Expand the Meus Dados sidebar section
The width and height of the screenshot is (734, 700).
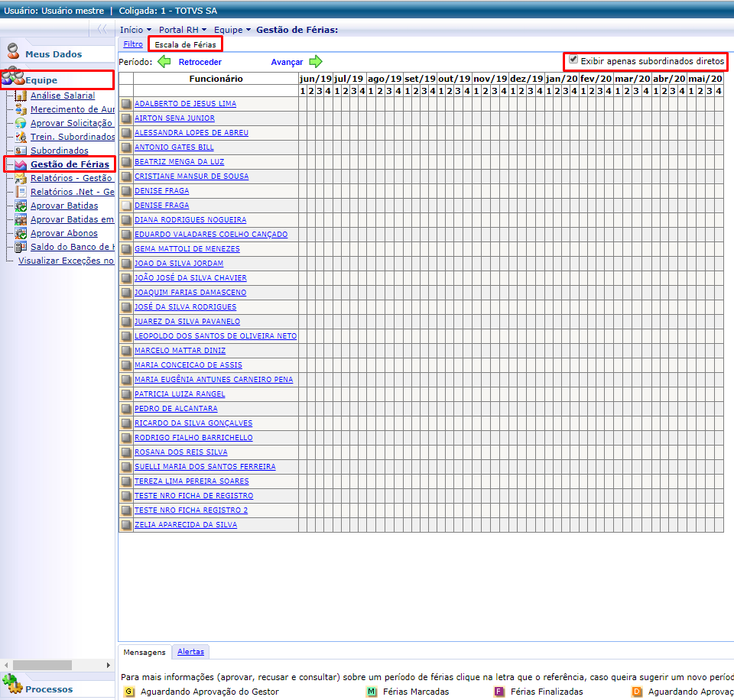coord(54,54)
